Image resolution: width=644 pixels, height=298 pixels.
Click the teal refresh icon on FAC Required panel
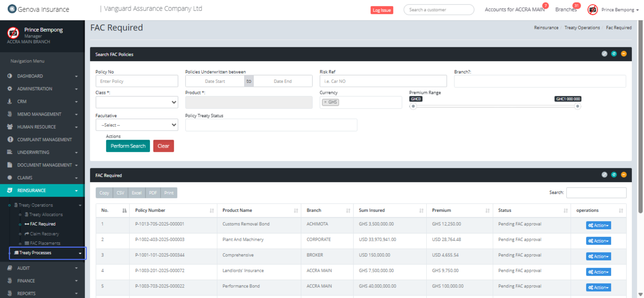click(614, 175)
